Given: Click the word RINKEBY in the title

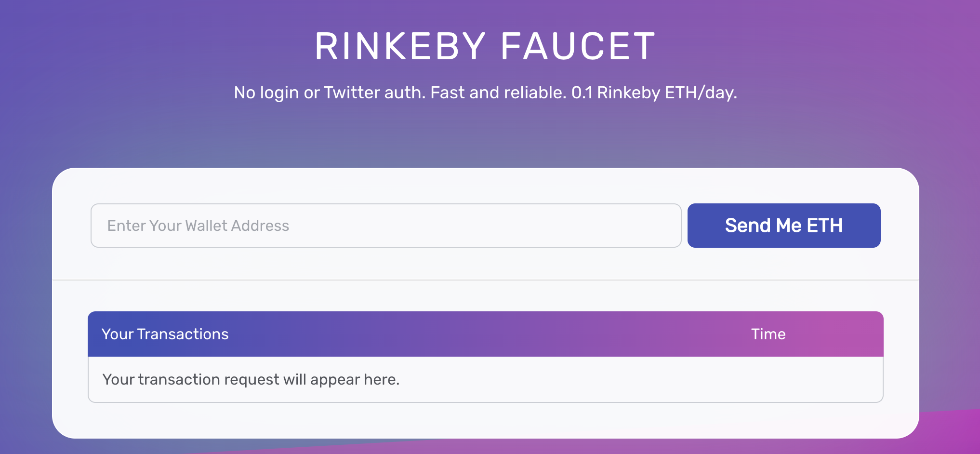Looking at the screenshot, I should tap(400, 47).
